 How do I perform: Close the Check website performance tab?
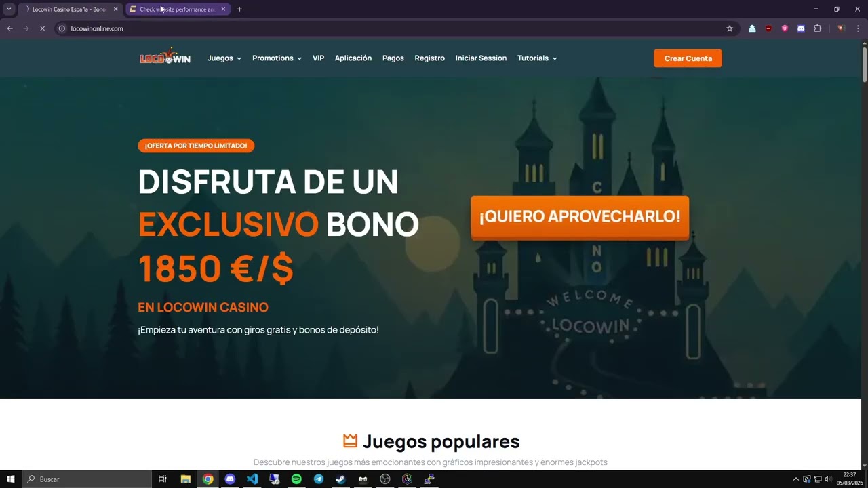[x=223, y=9]
